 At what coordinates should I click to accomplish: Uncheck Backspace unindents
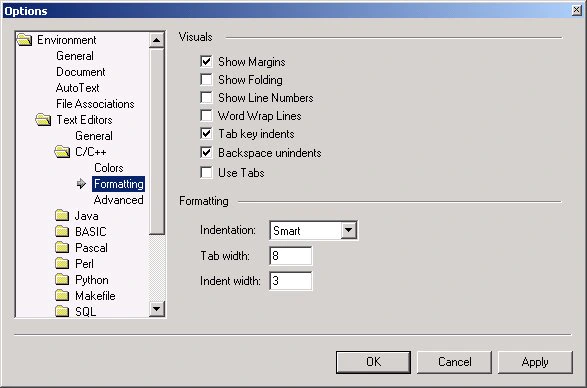tap(206, 152)
